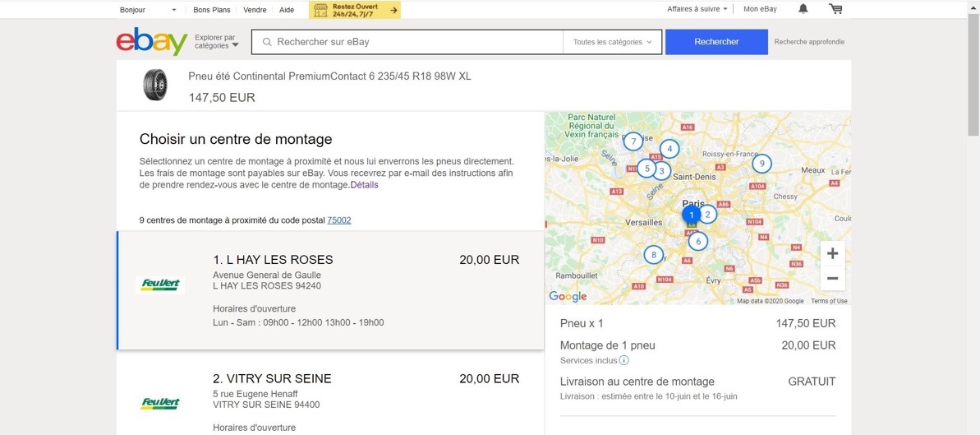The height and width of the screenshot is (435, 980).
Task: Click the Rechercher sur eBay search field
Action: pyautogui.click(x=407, y=42)
